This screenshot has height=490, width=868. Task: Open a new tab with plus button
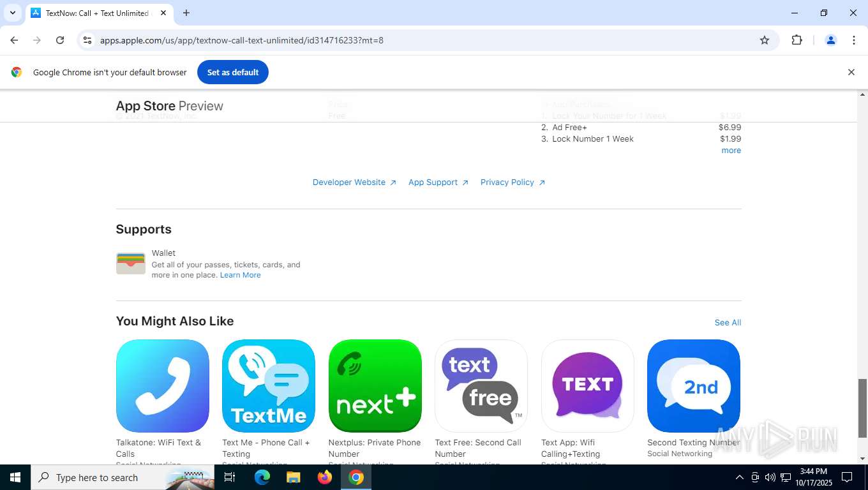coord(186,13)
